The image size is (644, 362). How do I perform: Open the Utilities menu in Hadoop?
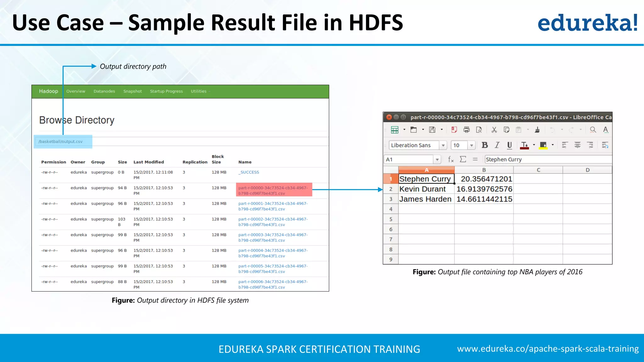tap(199, 91)
